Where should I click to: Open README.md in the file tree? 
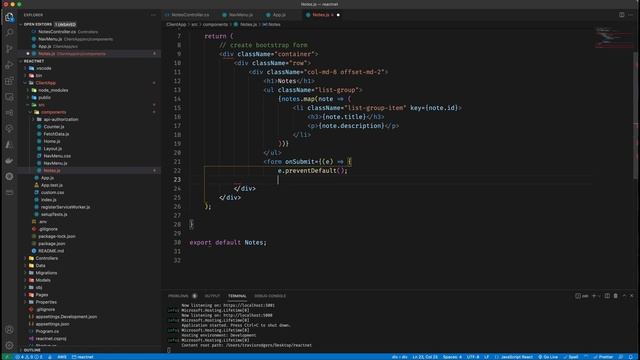pos(51,251)
